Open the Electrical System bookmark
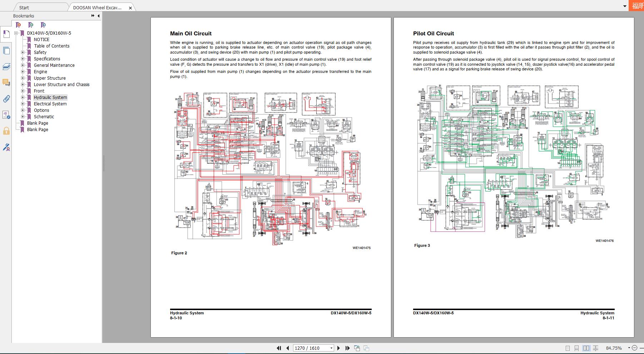 (x=50, y=104)
